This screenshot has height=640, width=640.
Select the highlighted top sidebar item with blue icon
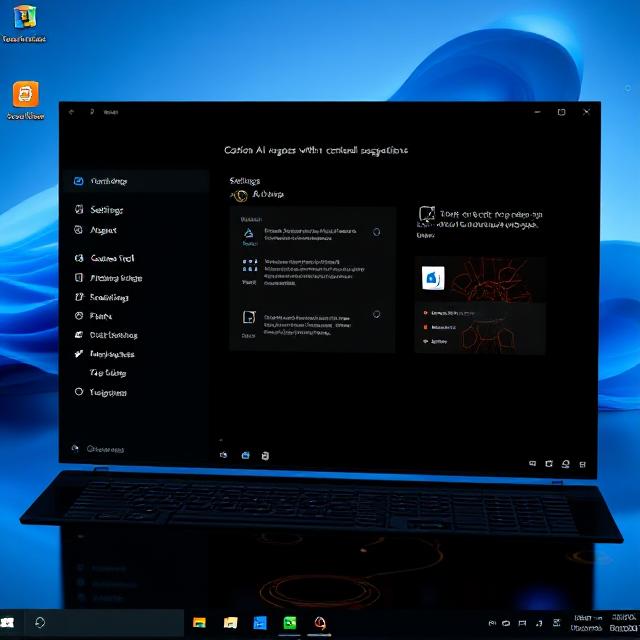136,181
